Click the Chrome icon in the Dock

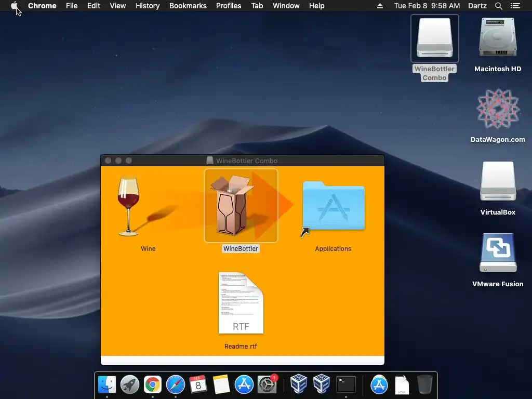(x=152, y=384)
